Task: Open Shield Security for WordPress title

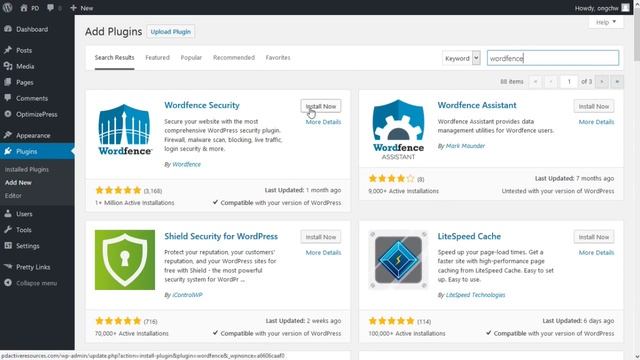Action: point(221,236)
